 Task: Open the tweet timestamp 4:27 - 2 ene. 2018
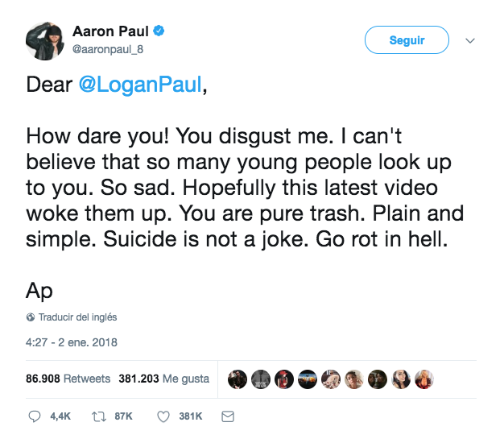[x=72, y=342]
